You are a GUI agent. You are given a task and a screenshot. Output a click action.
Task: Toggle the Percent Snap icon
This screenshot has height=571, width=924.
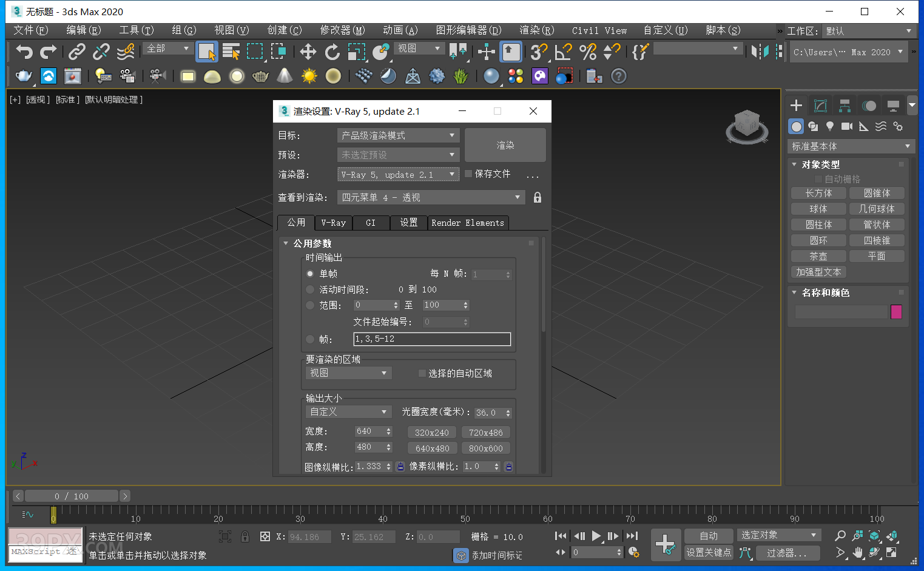(x=588, y=52)
